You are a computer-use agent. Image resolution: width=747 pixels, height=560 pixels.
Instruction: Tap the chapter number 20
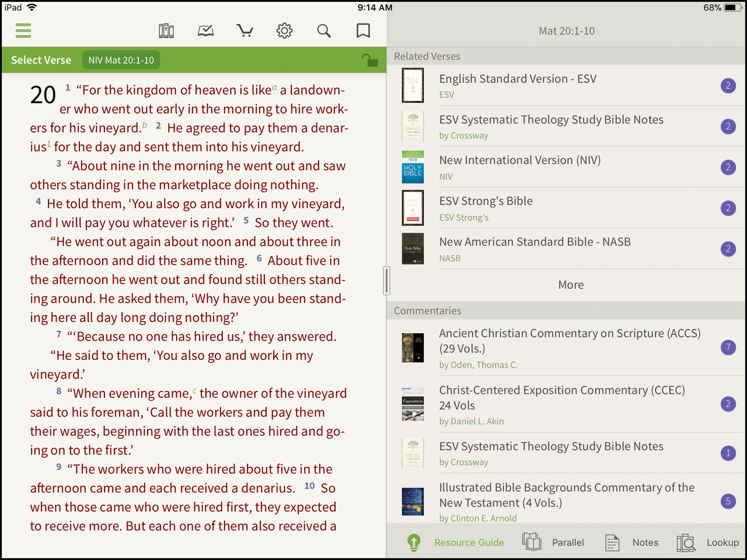point(43,95)
